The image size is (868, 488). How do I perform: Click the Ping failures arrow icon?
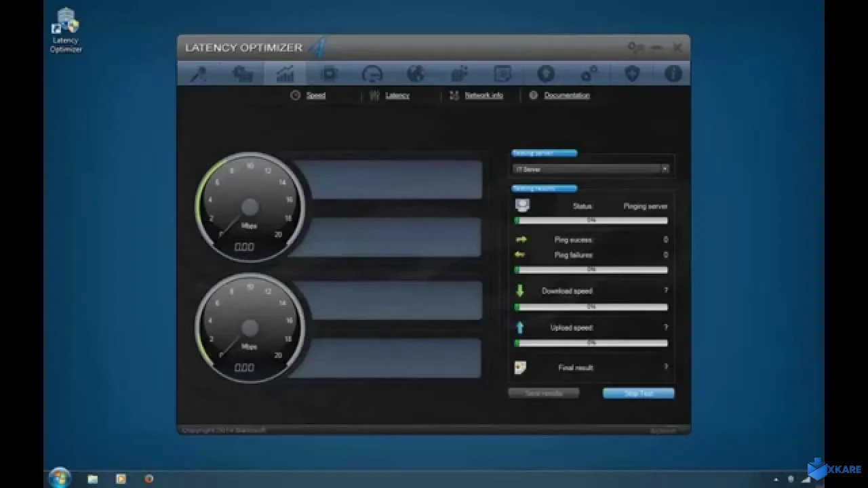pyautogui.click(x=521, y=255)
